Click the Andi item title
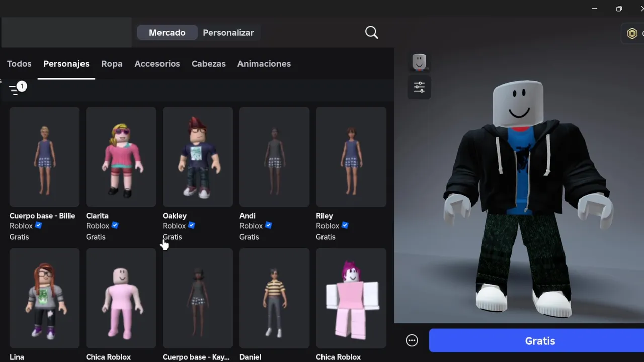Image resolution: width=644 pixels, height=362 pixels. pos(248,216)
